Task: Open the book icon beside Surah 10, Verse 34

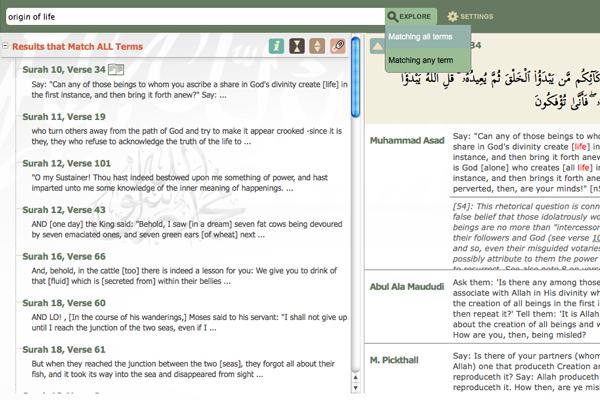Action: 116,69
